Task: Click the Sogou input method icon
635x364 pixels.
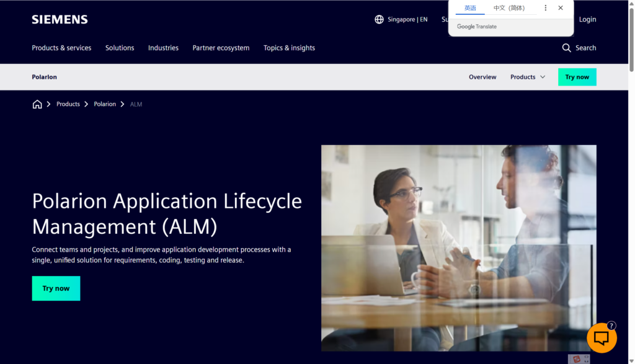Action: click(x=577, y=359)
